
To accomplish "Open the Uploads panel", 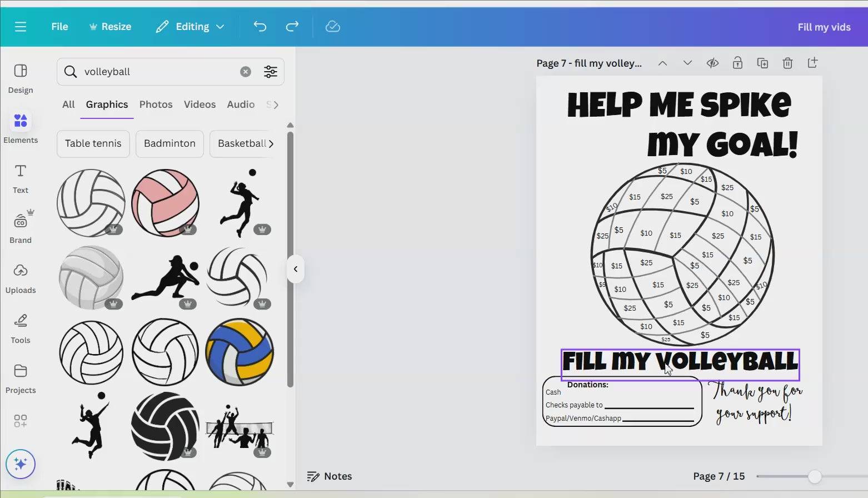I will [21, 278].
